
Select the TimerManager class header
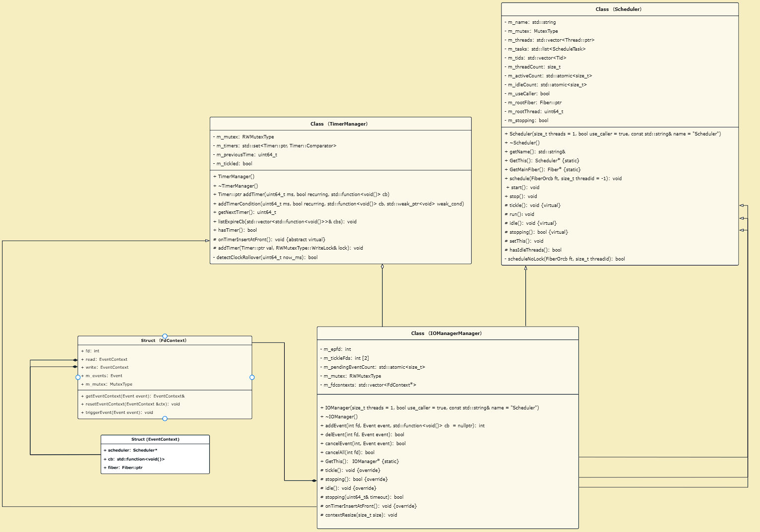340,124
